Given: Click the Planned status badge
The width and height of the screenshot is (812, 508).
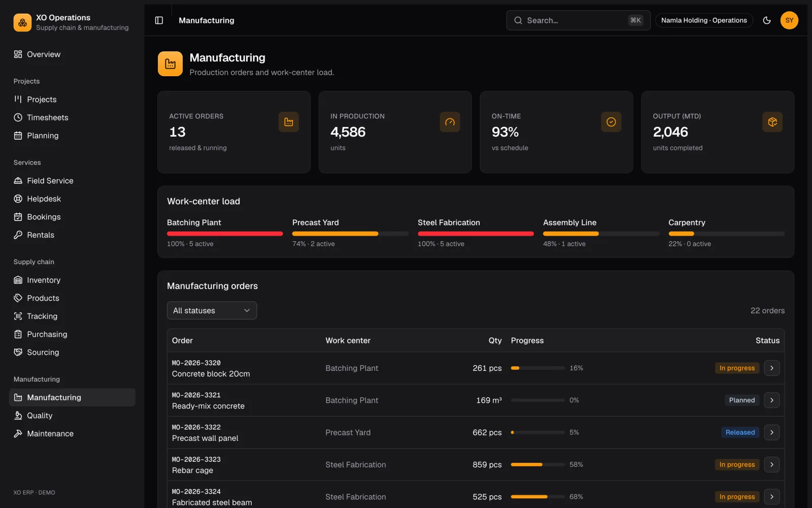Looking at the screenshot, I should (x=742, y=400).
